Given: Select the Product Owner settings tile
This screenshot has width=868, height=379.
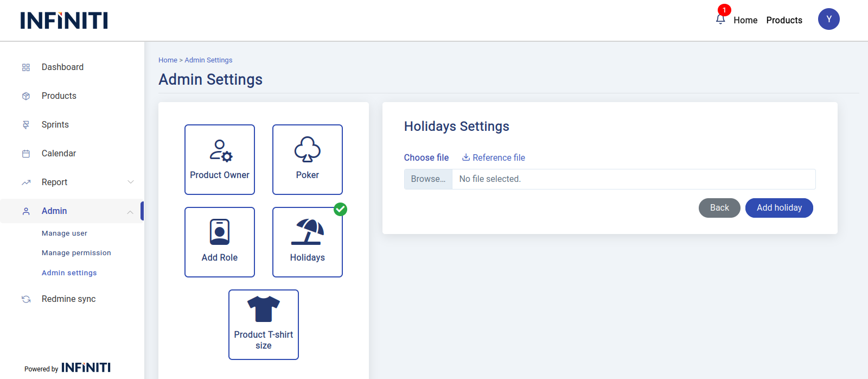Looking at the screenshot, I should click(x=220, y=160).
